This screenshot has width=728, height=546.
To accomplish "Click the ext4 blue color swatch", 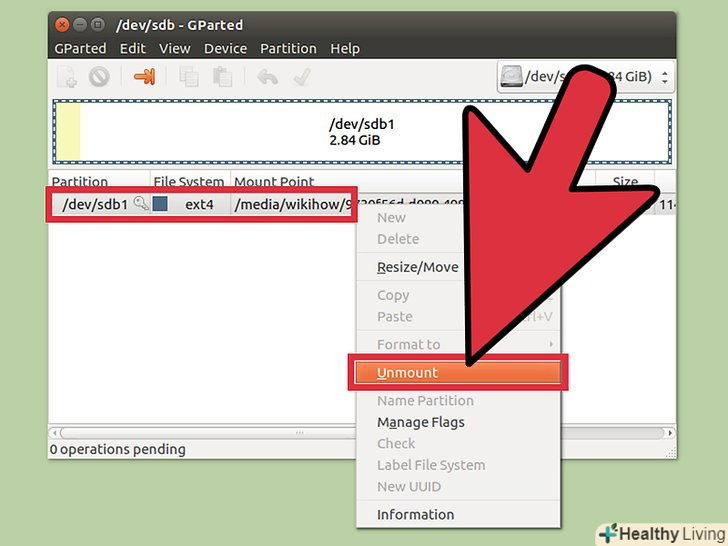I will pyautogui.click(x=160, y=203).
